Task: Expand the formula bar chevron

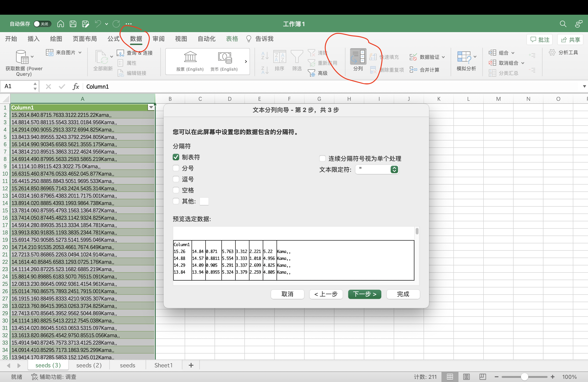Action: pyautogui.click(x=584, y=86)
